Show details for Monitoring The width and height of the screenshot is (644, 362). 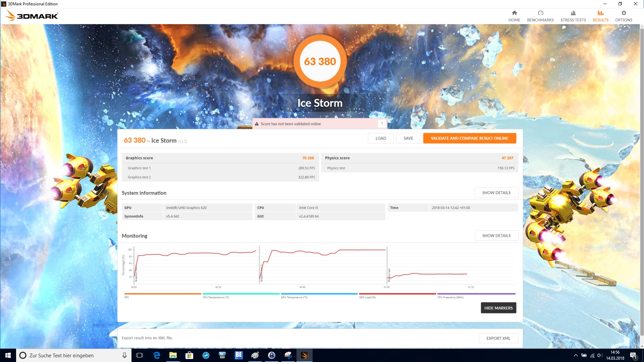pyautogui.click(x=496, y=236)
